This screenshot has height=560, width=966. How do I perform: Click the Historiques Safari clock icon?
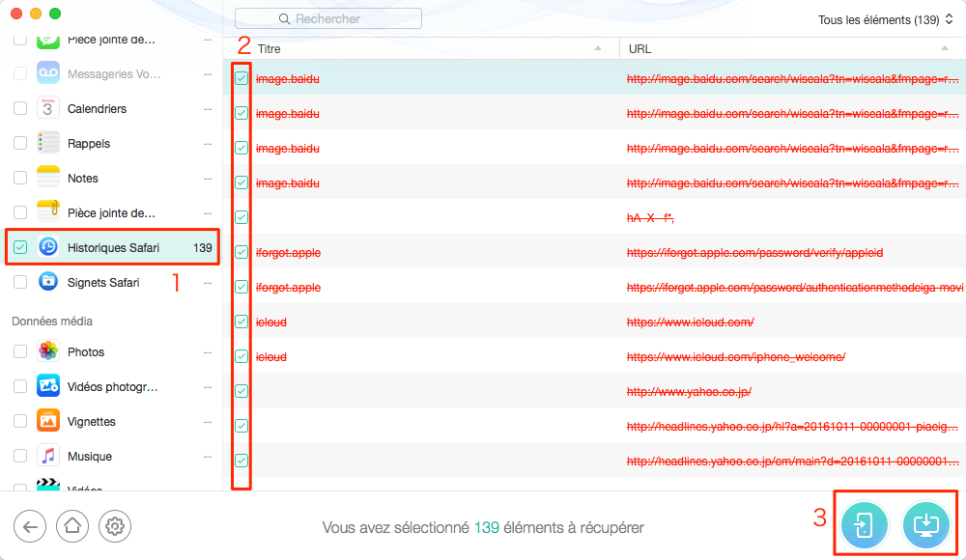(x=48, y=247)
